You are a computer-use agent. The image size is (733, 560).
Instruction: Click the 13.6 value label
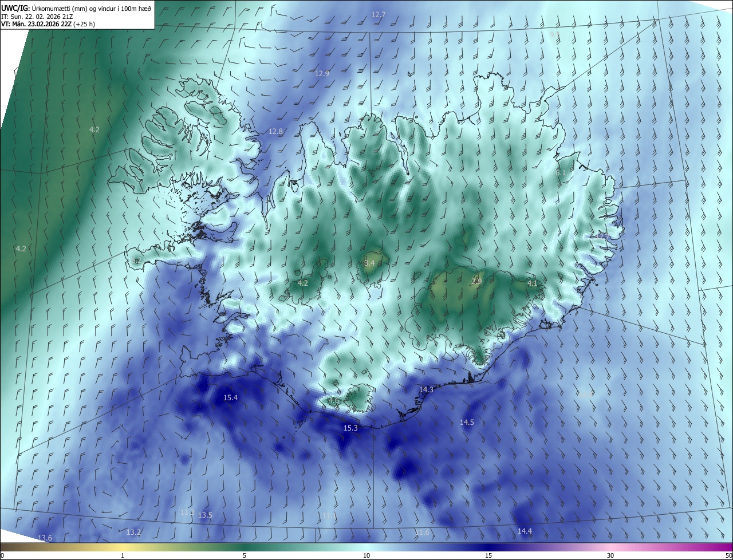click(45, 538)
